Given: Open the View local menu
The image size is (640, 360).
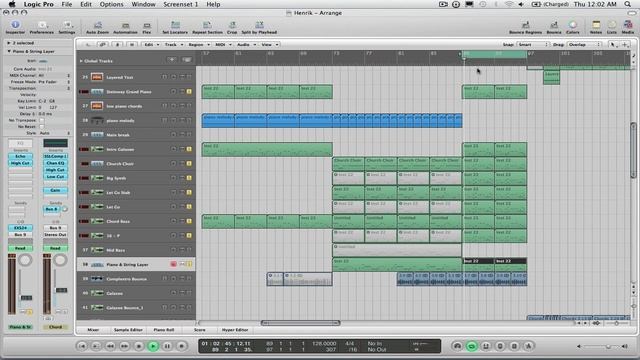Looking at the screenshot, I should tap(269, 44).
